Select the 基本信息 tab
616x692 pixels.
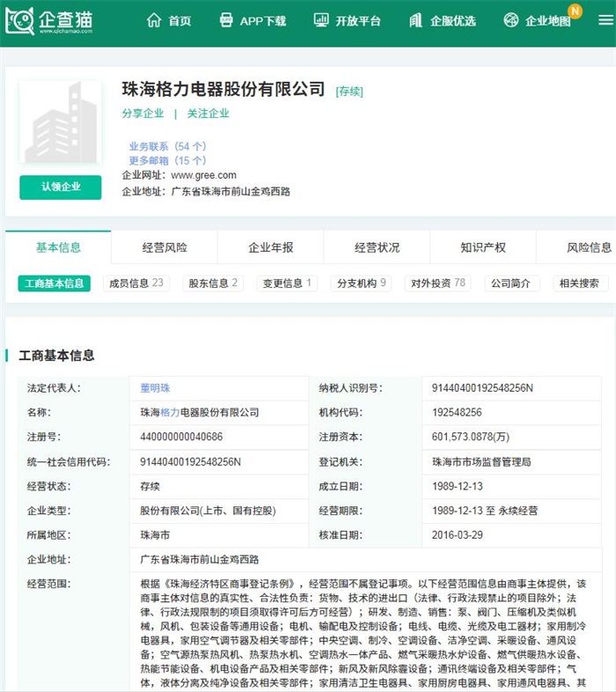58,247
